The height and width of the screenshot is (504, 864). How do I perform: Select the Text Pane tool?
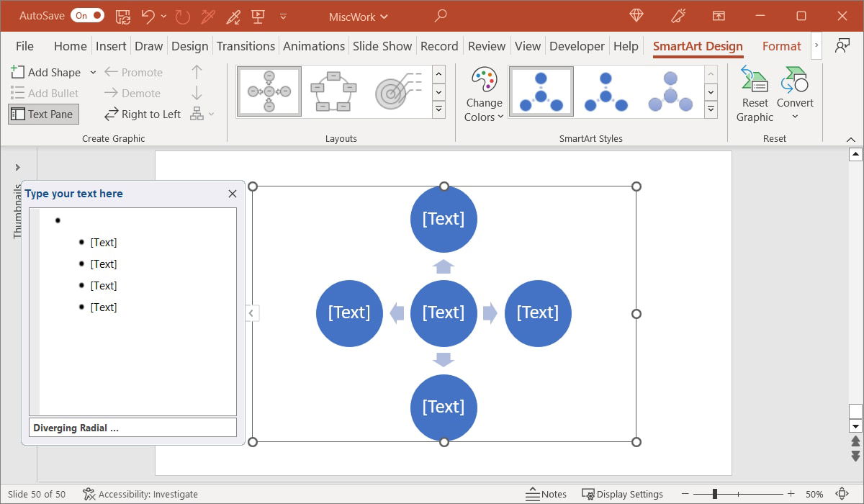point(42,114)
